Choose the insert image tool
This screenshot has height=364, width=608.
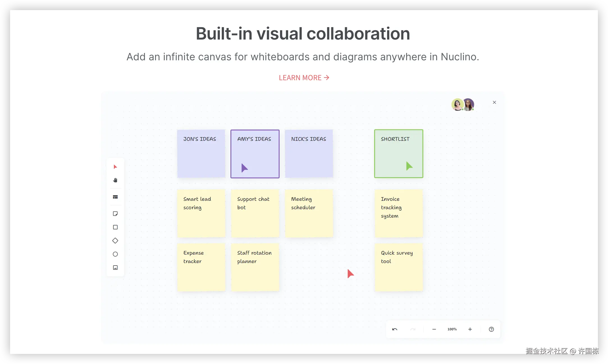pos(115,268)
